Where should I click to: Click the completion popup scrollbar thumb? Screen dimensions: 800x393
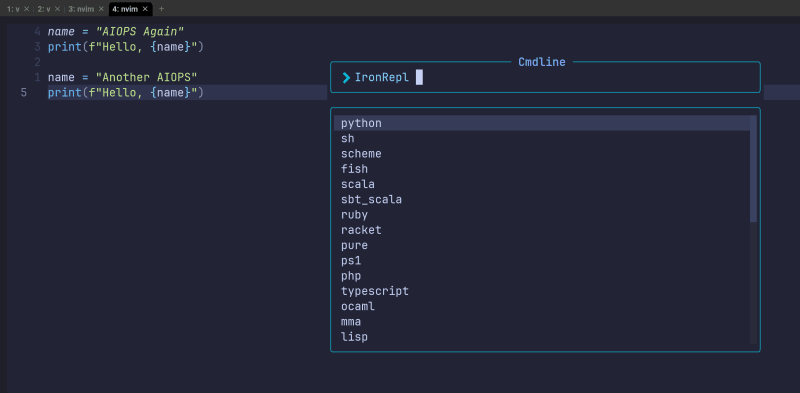tap(753, 169)
